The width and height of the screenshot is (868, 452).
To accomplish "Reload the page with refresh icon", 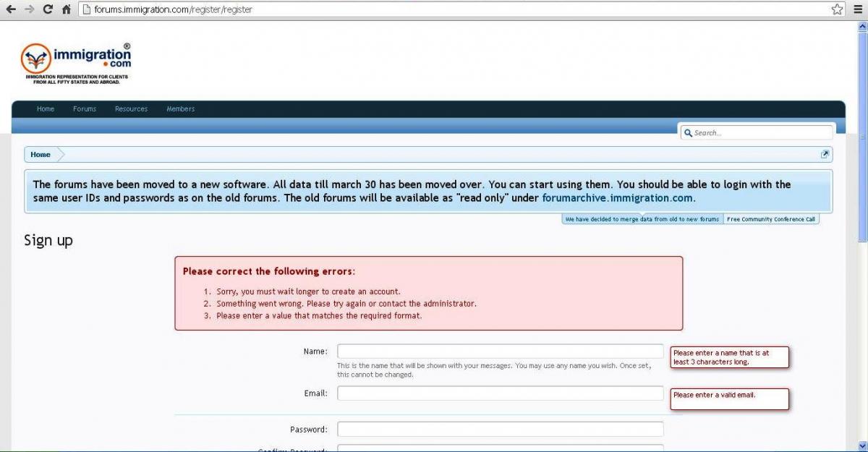I will 48,9.
